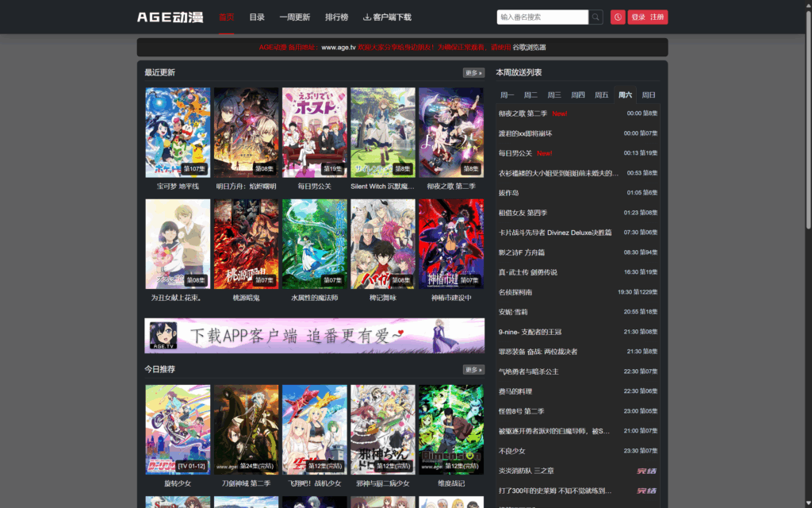
Task: Open the 彻夜之歌 第二季 poster thumbnail
Action: (x=451, y=133)
